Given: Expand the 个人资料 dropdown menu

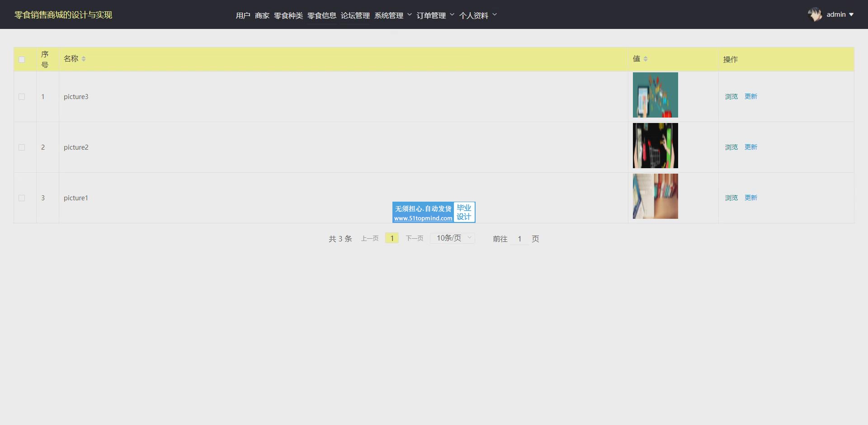Looking at the screenshot, I should (478, 15).
